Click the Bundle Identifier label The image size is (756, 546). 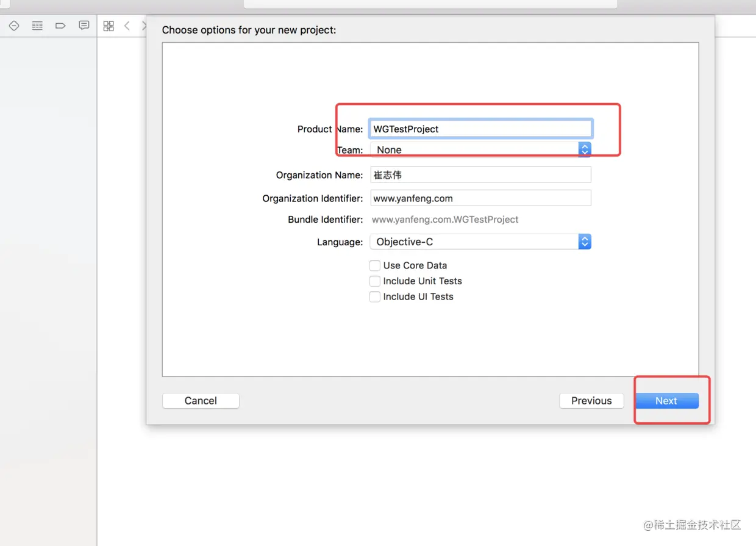[326, 220]
